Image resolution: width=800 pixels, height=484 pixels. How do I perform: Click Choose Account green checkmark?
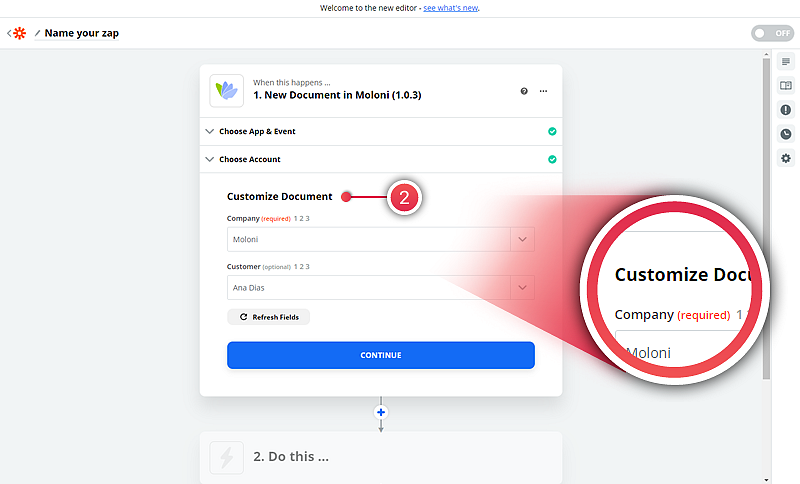552,160
